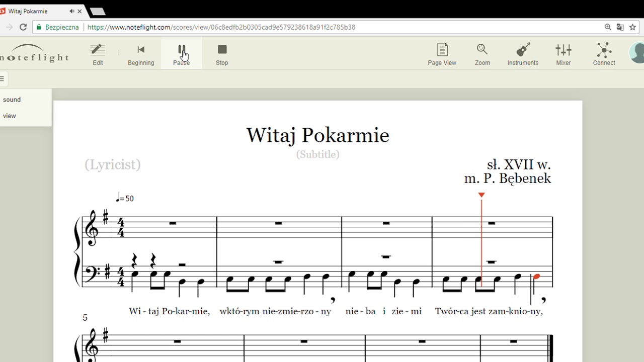
Task: Jump to Beginning of the score
Action: coord(141,54)
